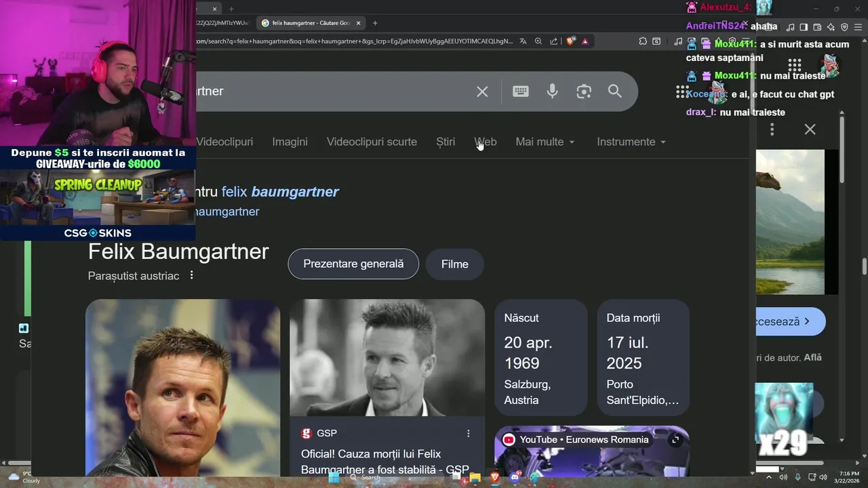Switch to Videoclipuri tab
The width and height of the screenshot is (868, 488).
[x=224, y=142]
